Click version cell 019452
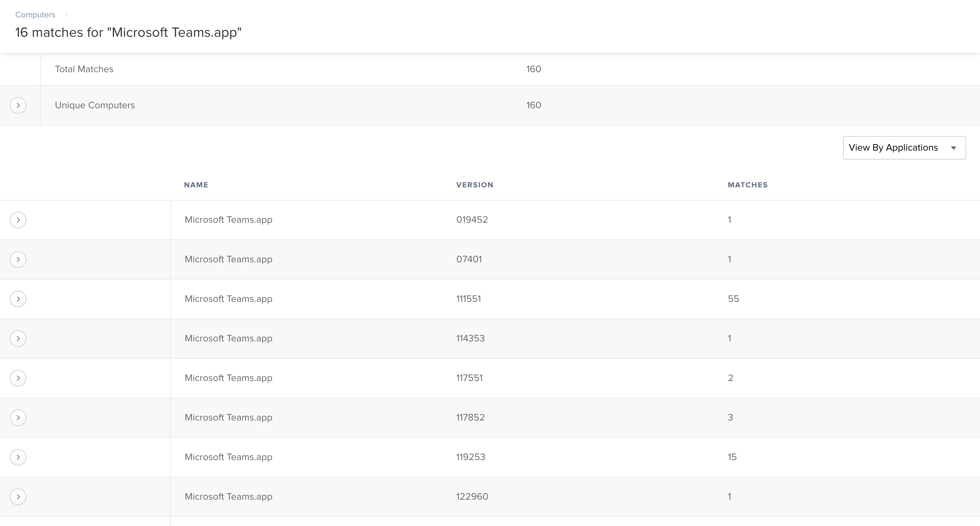 [472, 220]
